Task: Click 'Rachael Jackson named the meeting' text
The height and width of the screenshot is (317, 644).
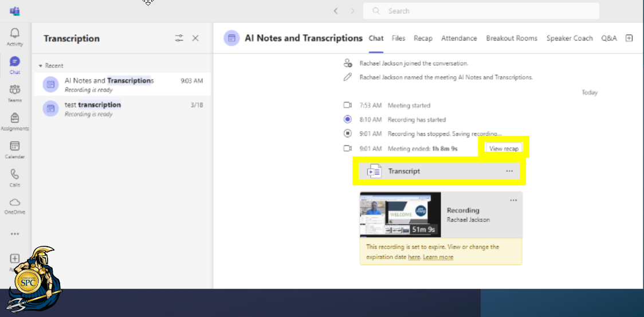Action: 446,77
